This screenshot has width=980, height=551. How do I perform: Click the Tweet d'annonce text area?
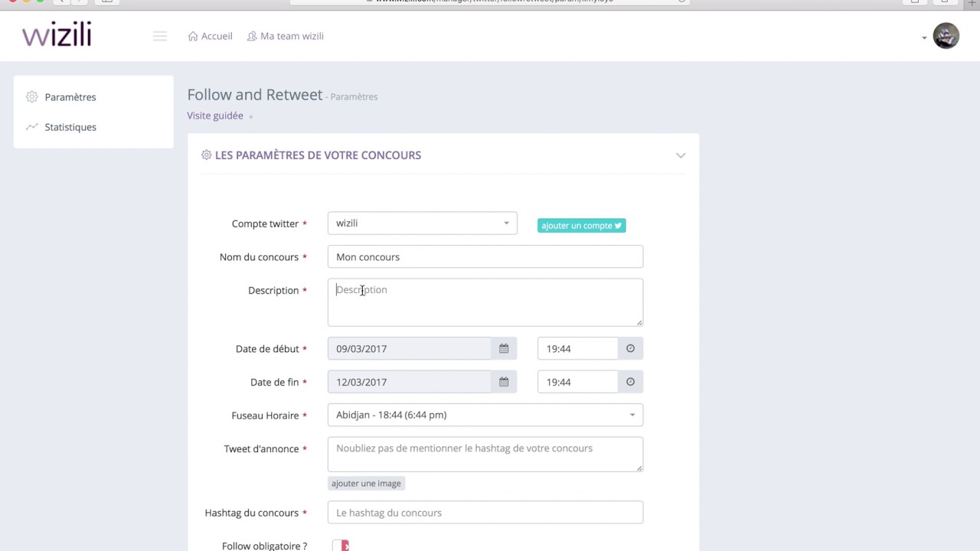click(485, 454)
